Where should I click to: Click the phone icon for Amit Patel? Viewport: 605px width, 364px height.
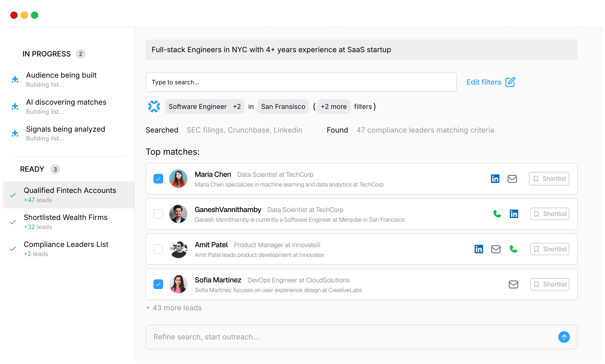pyautogui.click(x=513, y=249)
